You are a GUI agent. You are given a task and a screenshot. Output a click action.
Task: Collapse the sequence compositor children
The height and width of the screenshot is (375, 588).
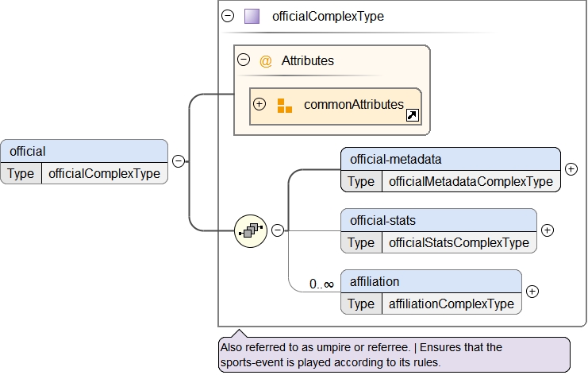(x=278, y=230)
